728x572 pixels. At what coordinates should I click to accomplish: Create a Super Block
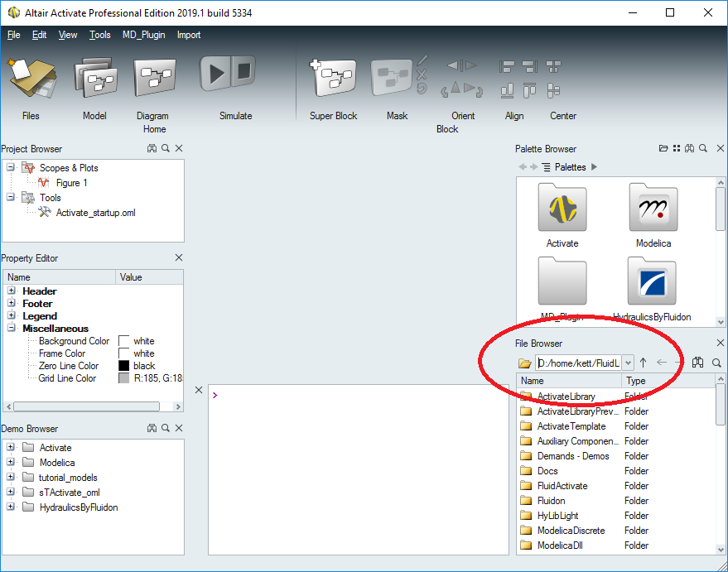tap(333, 78)
